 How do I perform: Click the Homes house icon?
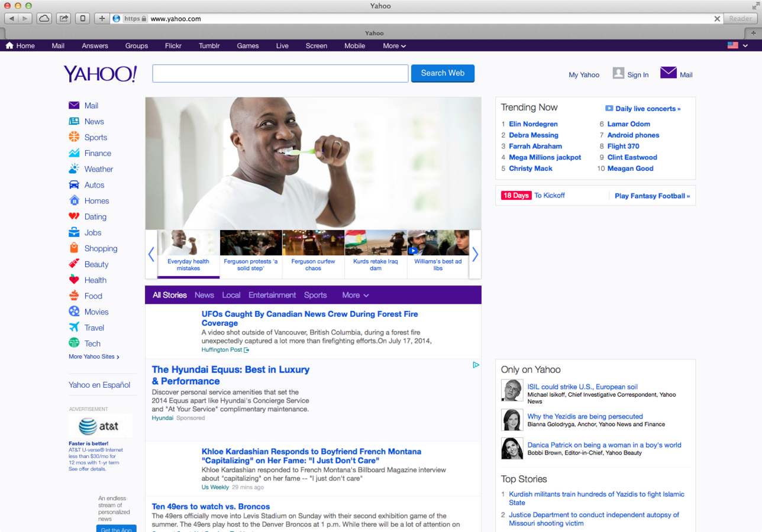click(74, 200)
